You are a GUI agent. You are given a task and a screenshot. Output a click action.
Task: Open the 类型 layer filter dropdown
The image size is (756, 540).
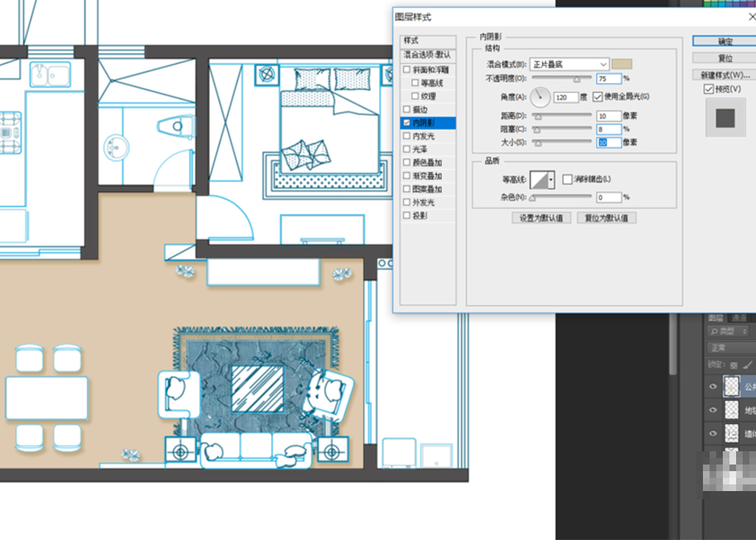(729, 332)
